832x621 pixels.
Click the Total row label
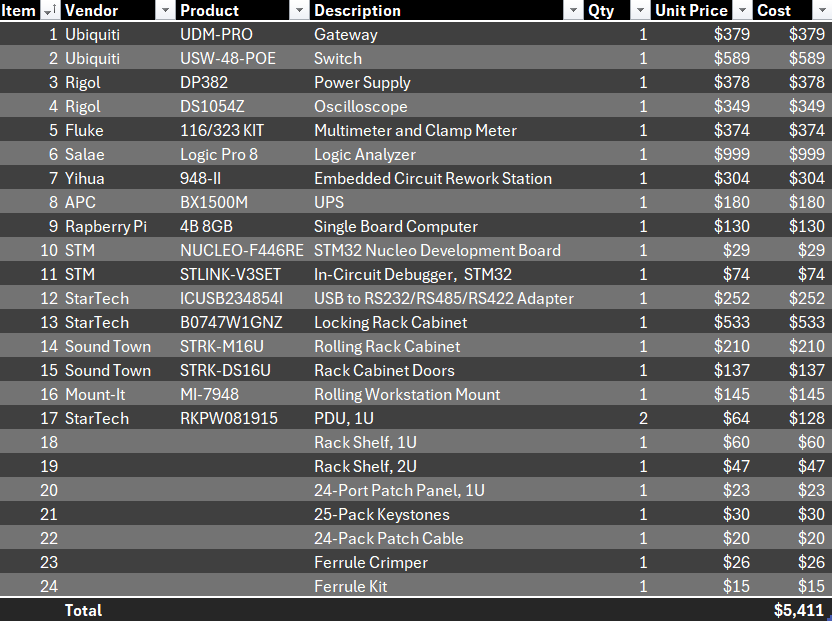pos(83,610)
